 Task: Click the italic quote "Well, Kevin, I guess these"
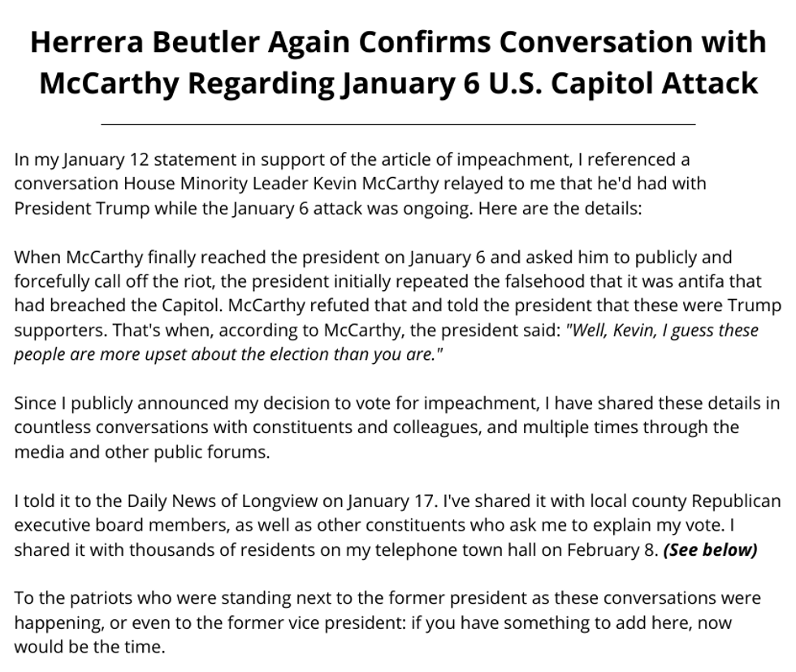click(662, 331)
